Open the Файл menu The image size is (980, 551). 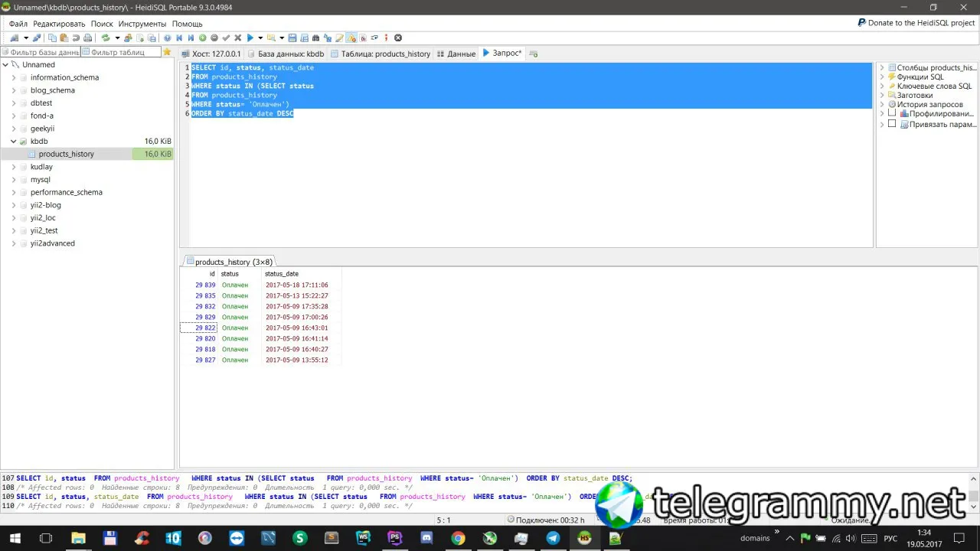[x=18, y=24]
